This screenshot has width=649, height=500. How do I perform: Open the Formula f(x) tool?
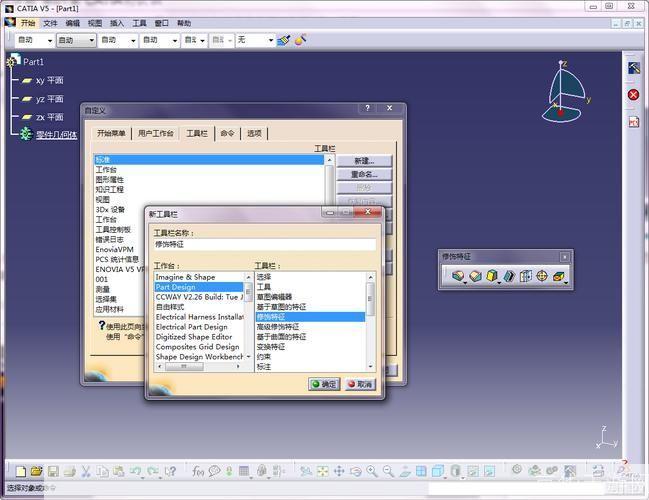coord(198,471)
